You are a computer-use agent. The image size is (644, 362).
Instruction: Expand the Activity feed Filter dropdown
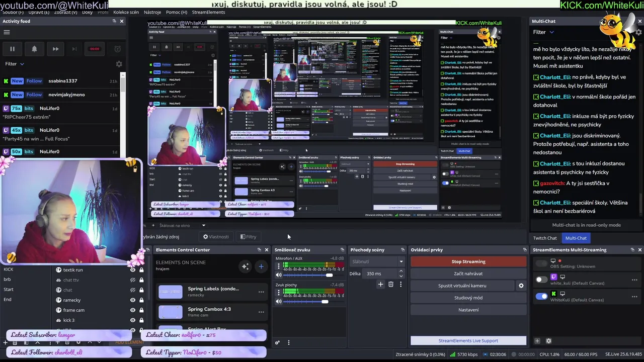pyautogui.click(x=15, y=64)
